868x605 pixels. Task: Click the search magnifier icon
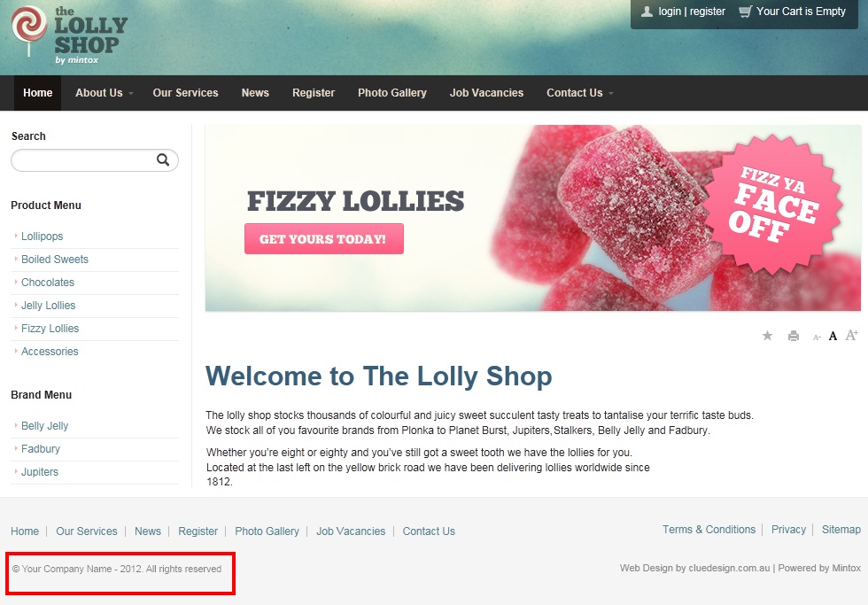point(163,160)
